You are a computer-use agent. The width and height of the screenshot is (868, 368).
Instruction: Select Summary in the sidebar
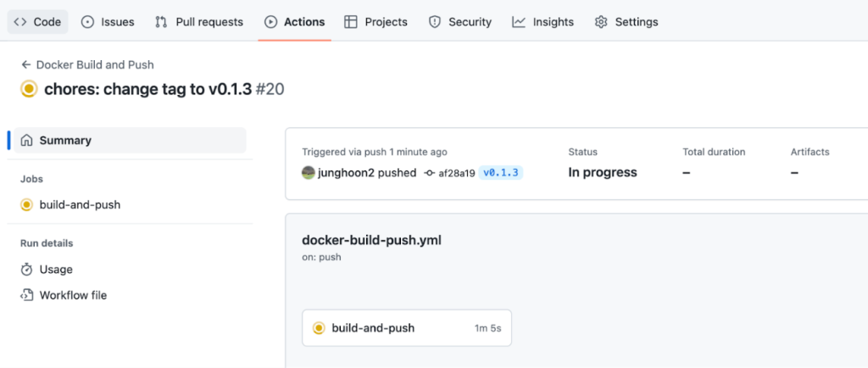coord(65,141)
